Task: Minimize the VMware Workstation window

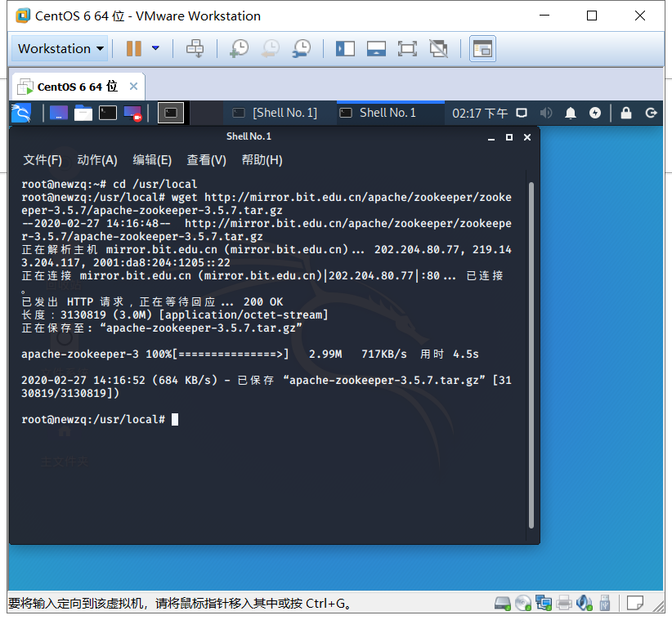Action: coord(544,16)
